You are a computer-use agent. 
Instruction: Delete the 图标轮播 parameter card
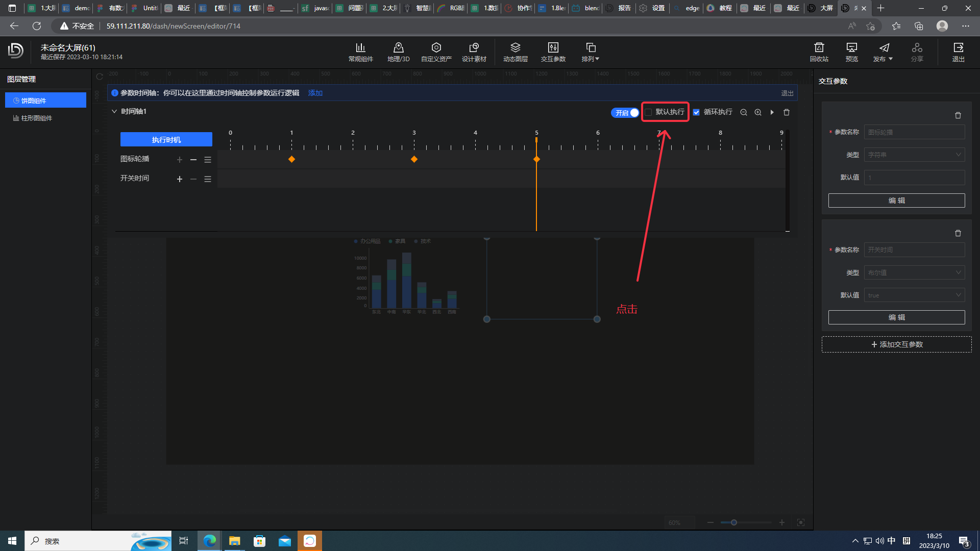pyautogui.click(x=958, y=115)
